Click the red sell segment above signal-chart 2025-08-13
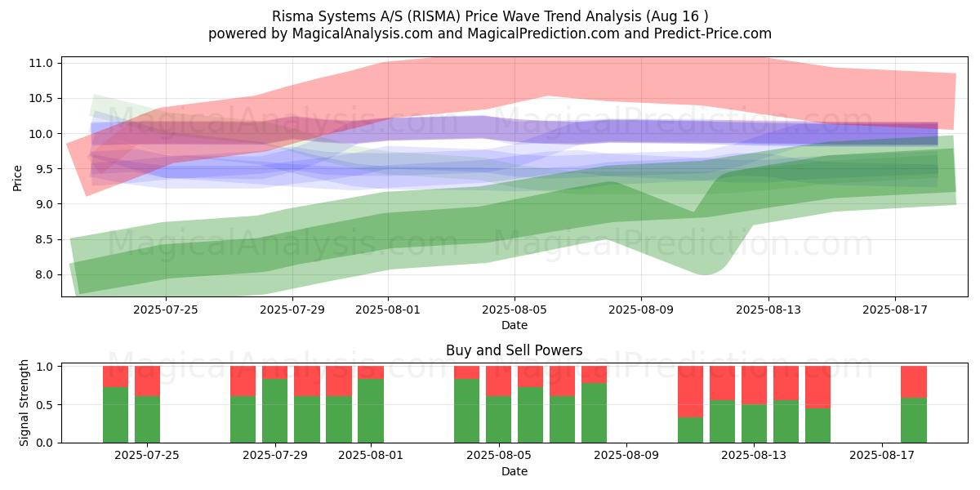Viewport: 980px width, 490px height. point(754,385)
